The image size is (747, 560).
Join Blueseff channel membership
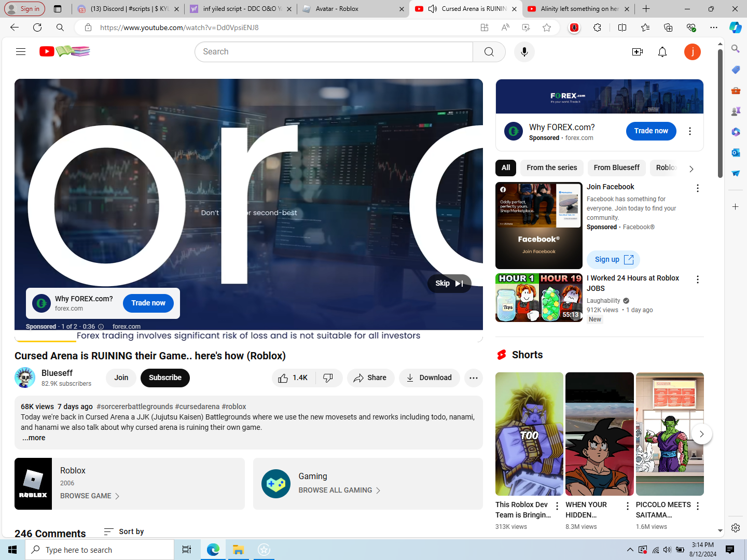[121, 378]
